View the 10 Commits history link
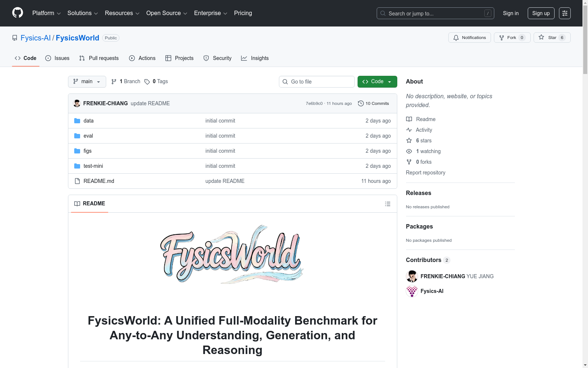The width and height of the screenshot is (588, 368). pos(373,103)
